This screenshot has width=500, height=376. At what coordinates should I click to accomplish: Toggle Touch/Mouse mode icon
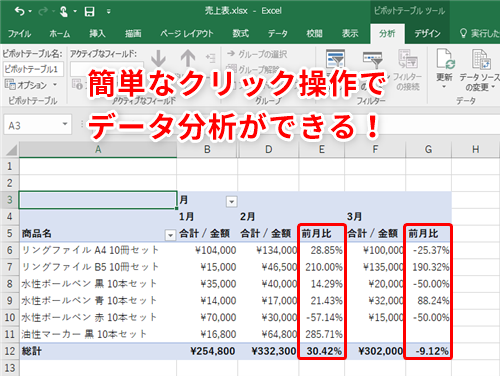tap(63, 12)
